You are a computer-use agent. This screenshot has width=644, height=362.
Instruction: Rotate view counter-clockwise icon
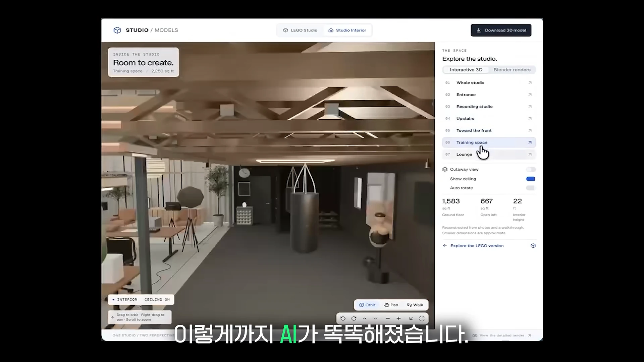pos(343,318)
